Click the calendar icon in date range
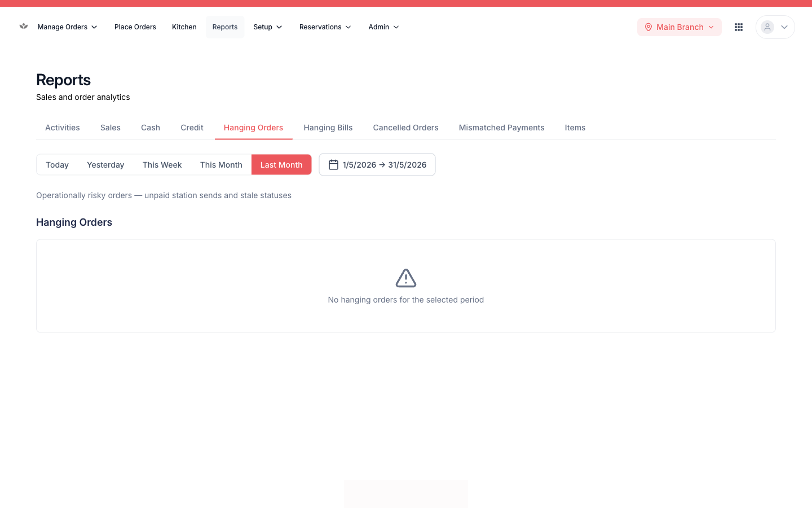The image size is (812, 508). pyautogui.click(x=333, y=165)
